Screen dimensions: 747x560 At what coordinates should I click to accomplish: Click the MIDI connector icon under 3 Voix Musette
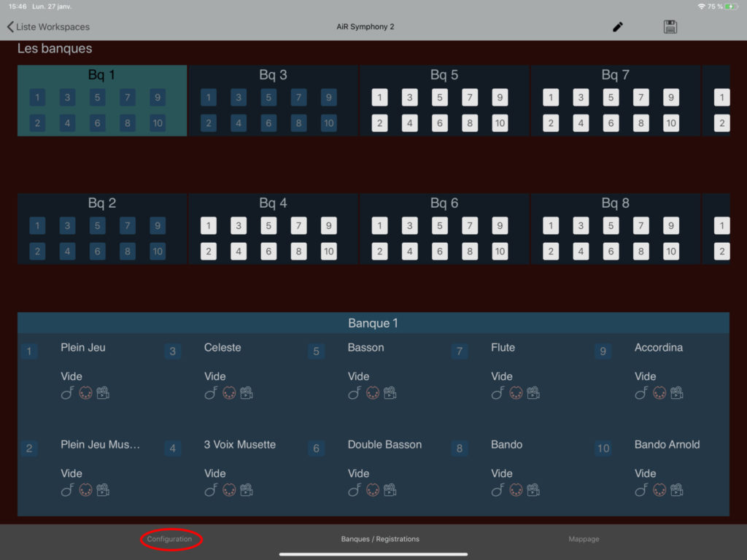(229, 490)
